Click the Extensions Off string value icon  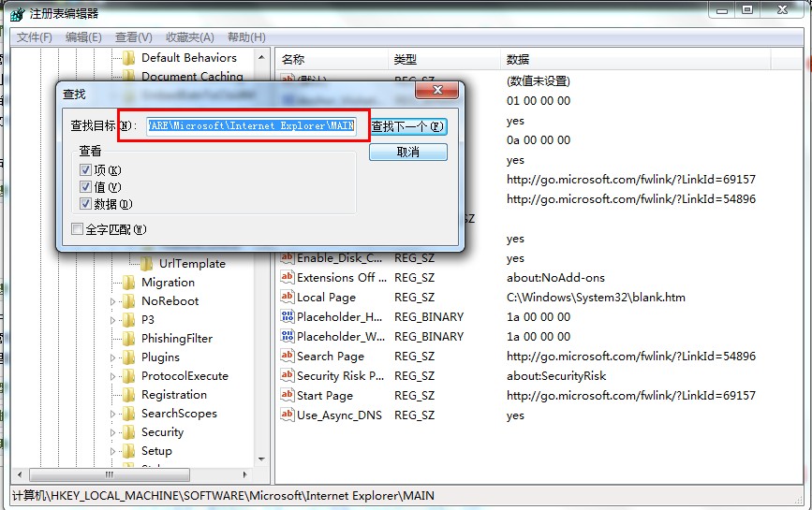coord(287,277)
